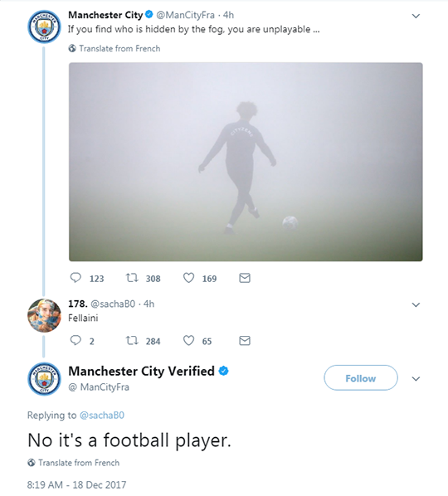Retweet the fog photo tweet
This screenshot has height=496, width=448.
pyautogui.click(x=132, y=278)
